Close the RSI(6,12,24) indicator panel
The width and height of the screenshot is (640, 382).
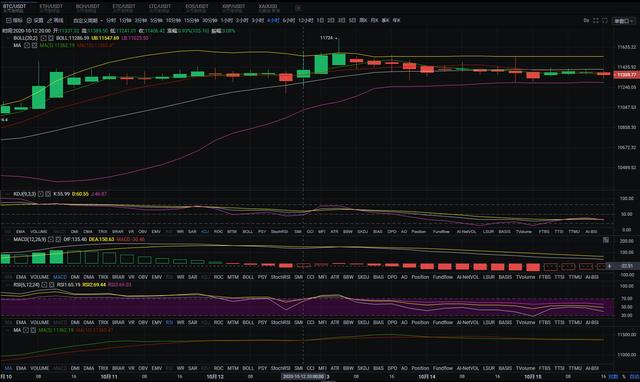point(51,284)
